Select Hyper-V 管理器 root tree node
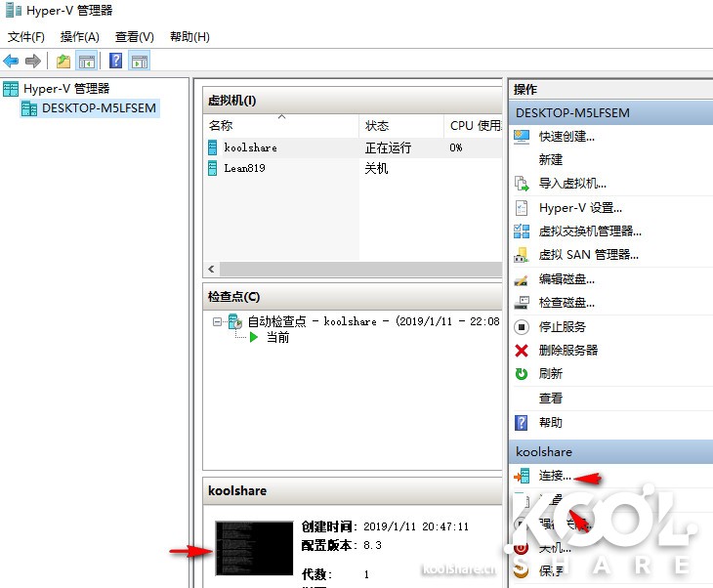Screen dimensions: 713x588 click(x=66, y=88)
